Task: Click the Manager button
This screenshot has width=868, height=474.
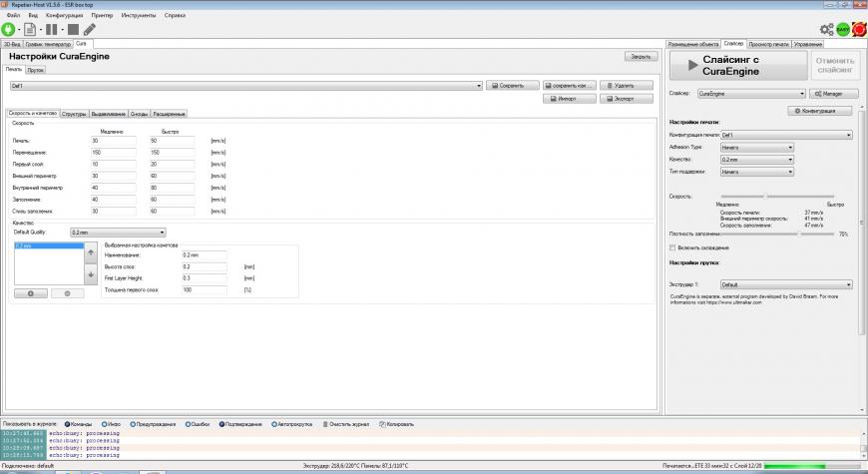Action: 834,94
